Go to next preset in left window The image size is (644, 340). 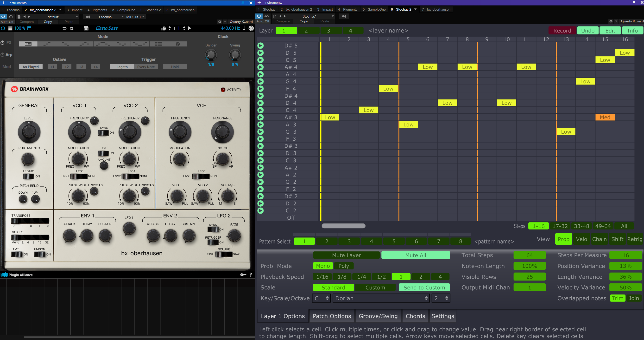click(29, 17)
